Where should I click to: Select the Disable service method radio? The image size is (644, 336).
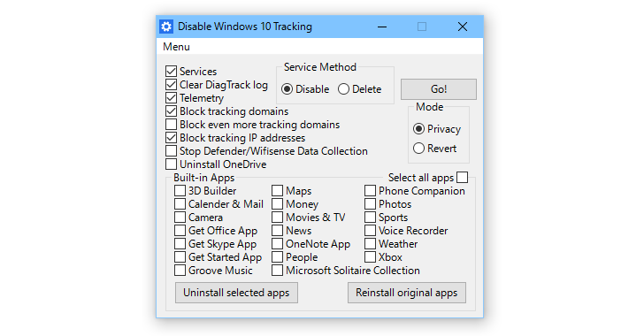(x=287, y=89)
